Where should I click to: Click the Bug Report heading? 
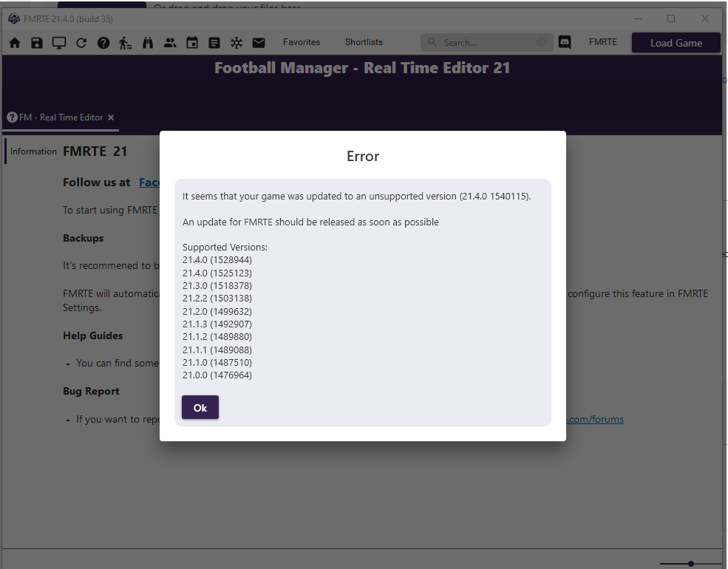tap(91, 391)
